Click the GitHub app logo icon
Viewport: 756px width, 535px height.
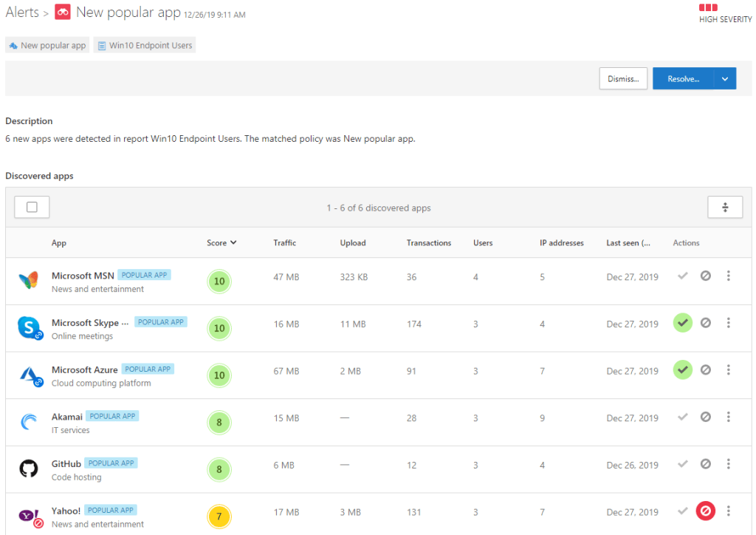pyautogui.click(x=28, y=468)
